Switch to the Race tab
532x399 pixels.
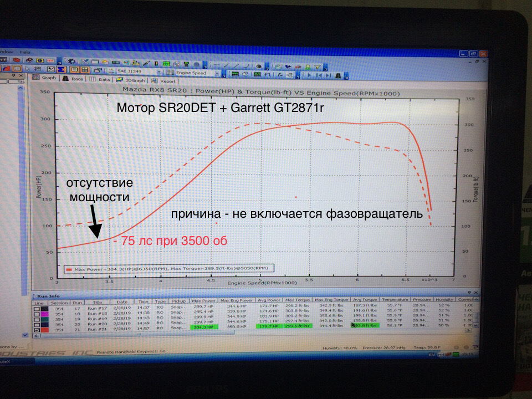coord(73,79)
